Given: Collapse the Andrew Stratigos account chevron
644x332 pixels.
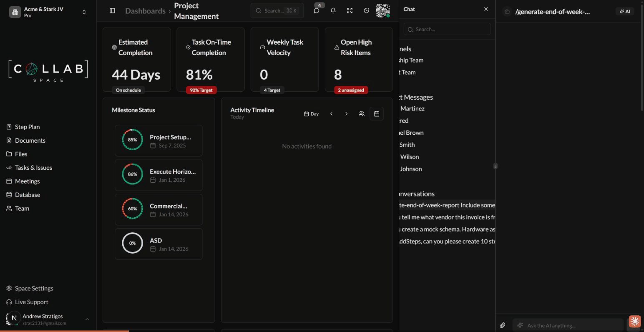Looking at the screenshot, I should pos(87,319).
